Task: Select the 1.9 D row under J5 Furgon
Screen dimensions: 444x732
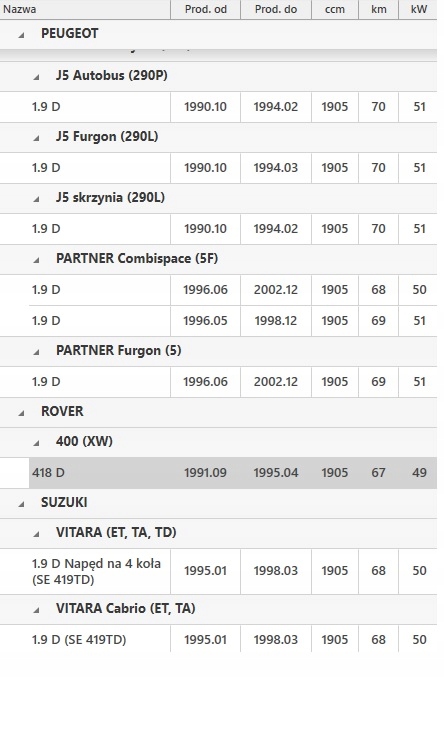Action: point(218,168)
